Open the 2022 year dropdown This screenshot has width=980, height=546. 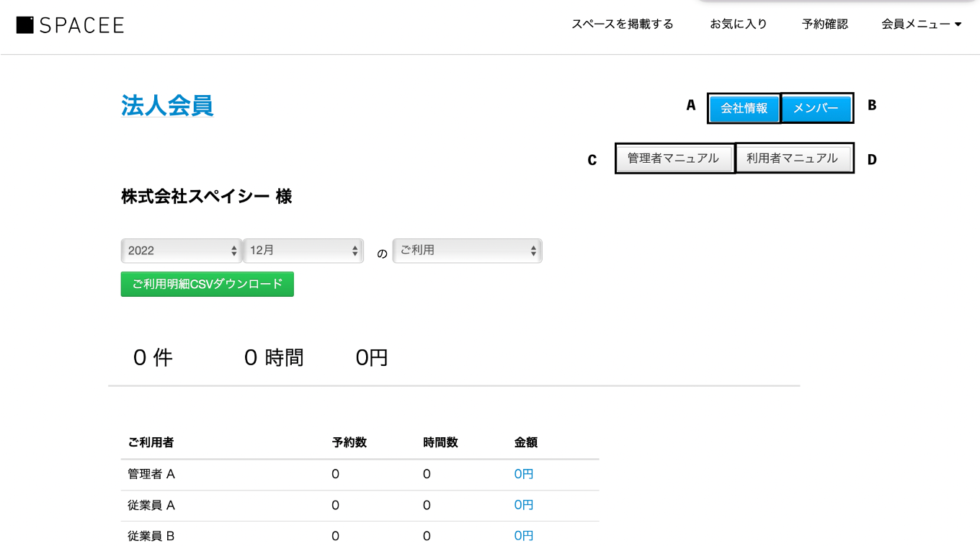click(x=181, y=251)
